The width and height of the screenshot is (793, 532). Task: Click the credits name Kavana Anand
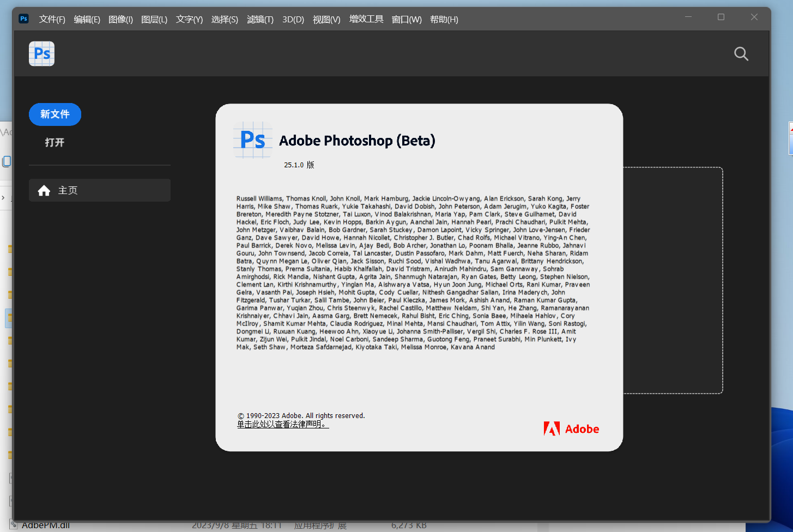(x=473, y=347)
